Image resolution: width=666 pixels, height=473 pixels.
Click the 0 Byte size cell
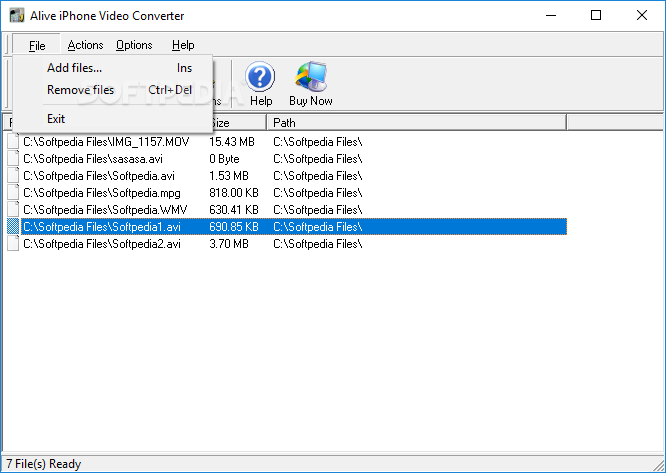click(x=224, y=159)
